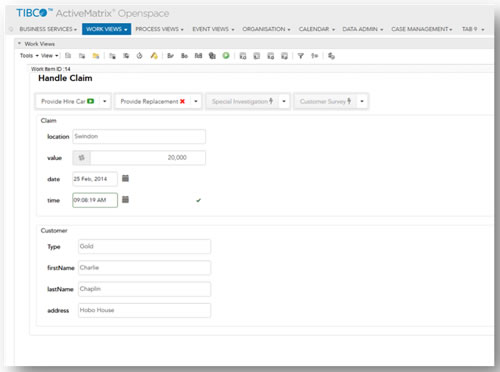
Task: Click the sort toolbar icon beside filter
Action: (x=315, y=56)
